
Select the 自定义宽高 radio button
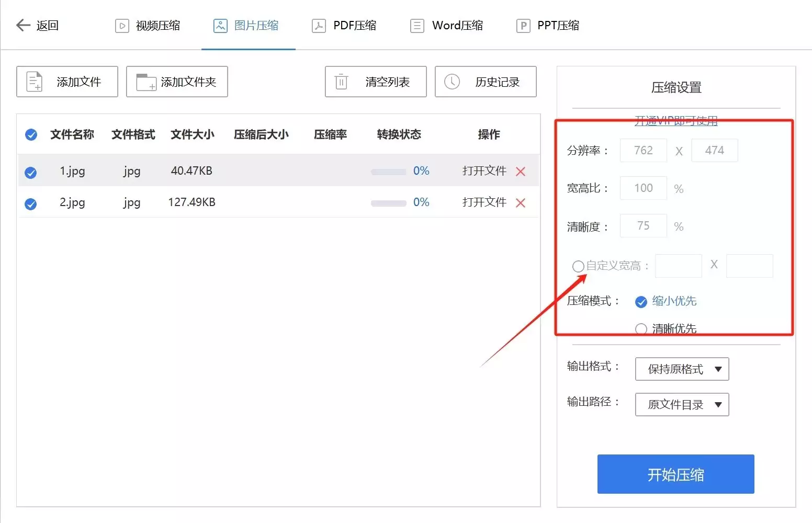(578, 266)
